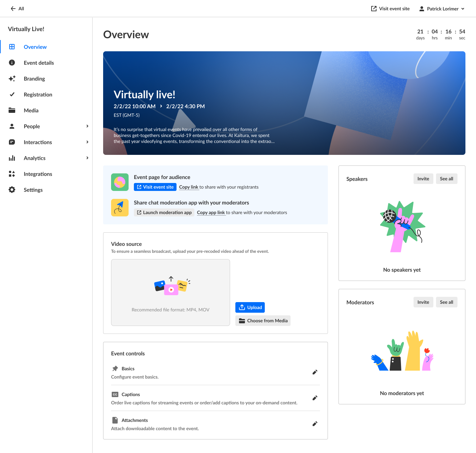Edit Captions with the pencil icon
The height and width of the screenshot is (453, 476).
[315, 398]
